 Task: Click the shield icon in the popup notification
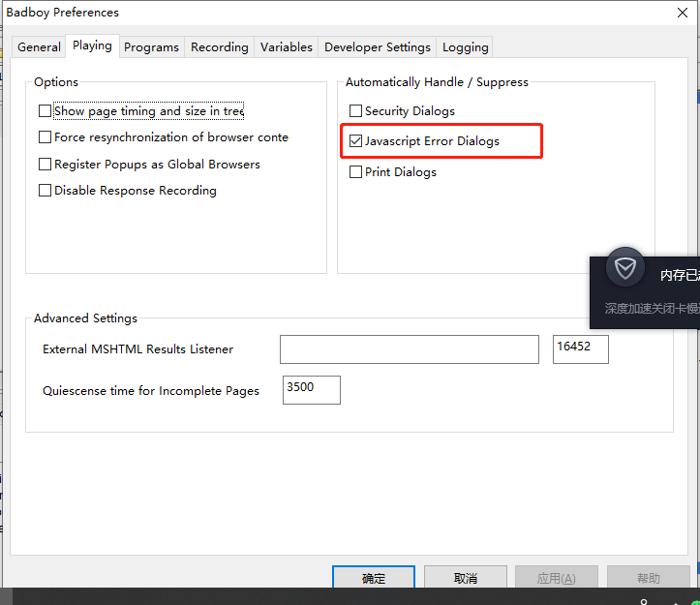pyautogui.click(x=625, y=268)
